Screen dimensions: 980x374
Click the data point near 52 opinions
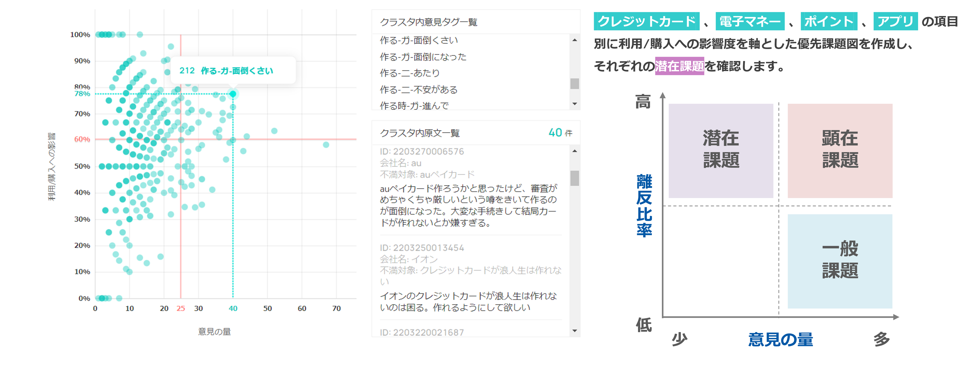[x=274, y=131]
